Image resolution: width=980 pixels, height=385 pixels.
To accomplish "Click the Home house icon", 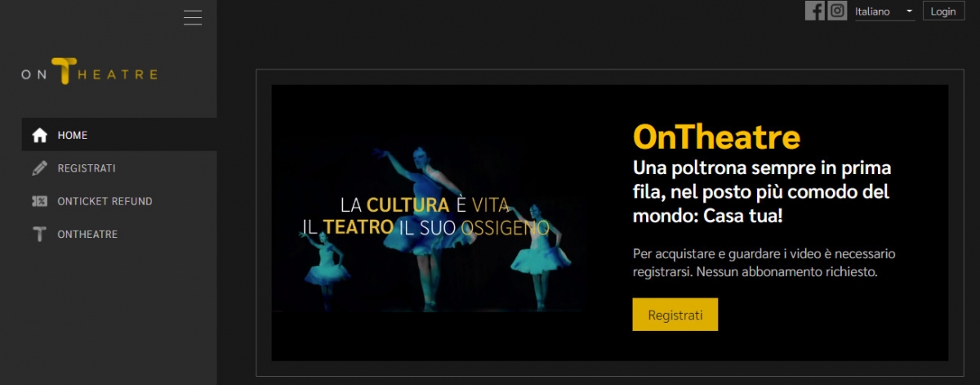I will click(39, 135).
